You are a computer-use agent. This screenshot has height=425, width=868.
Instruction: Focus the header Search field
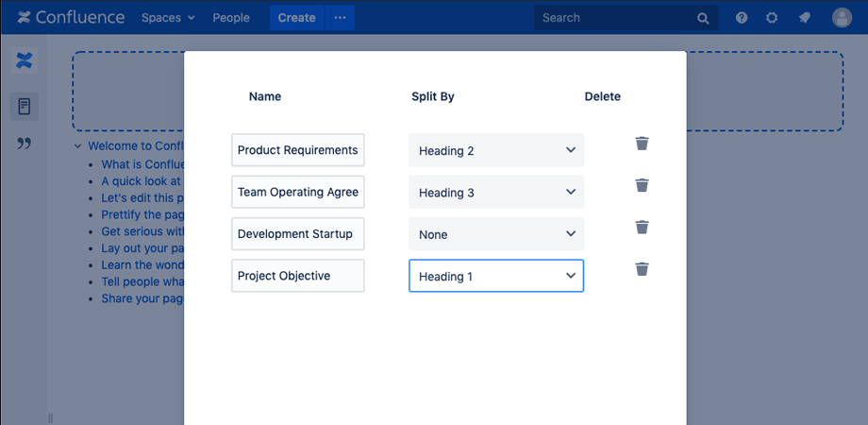point(626,18)
